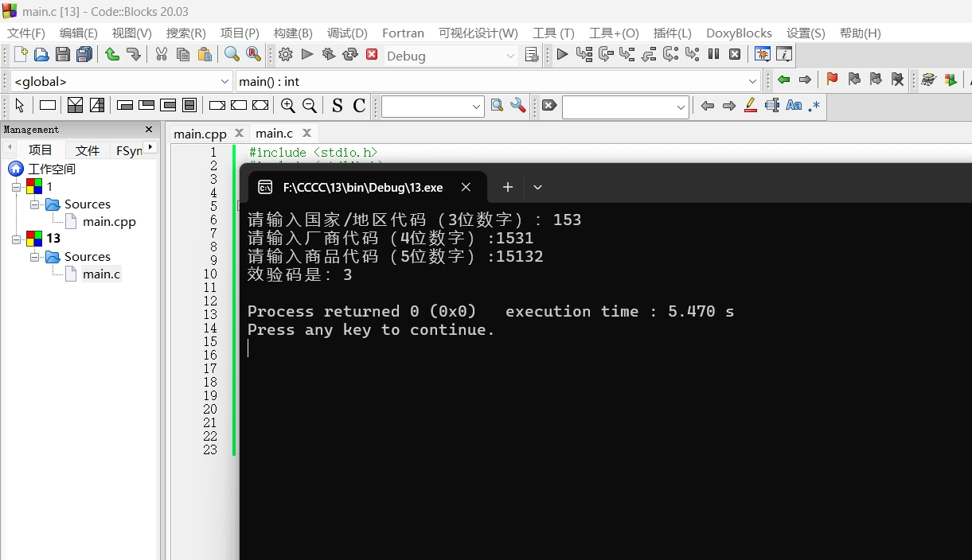Open the DoxyBlocks menu
The width and height of the screenshot is (972, 560).
(739, 33)
